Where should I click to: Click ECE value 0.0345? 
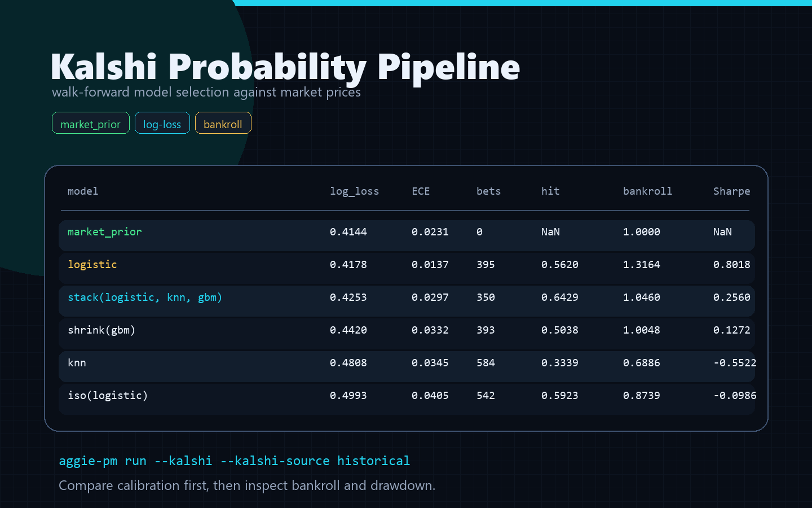[430, 363]
